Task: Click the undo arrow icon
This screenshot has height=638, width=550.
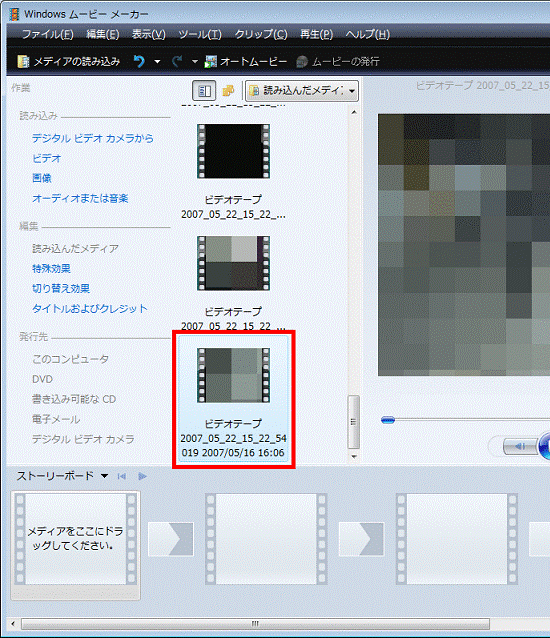Action: pyautogui.click(x=139, y=61)
